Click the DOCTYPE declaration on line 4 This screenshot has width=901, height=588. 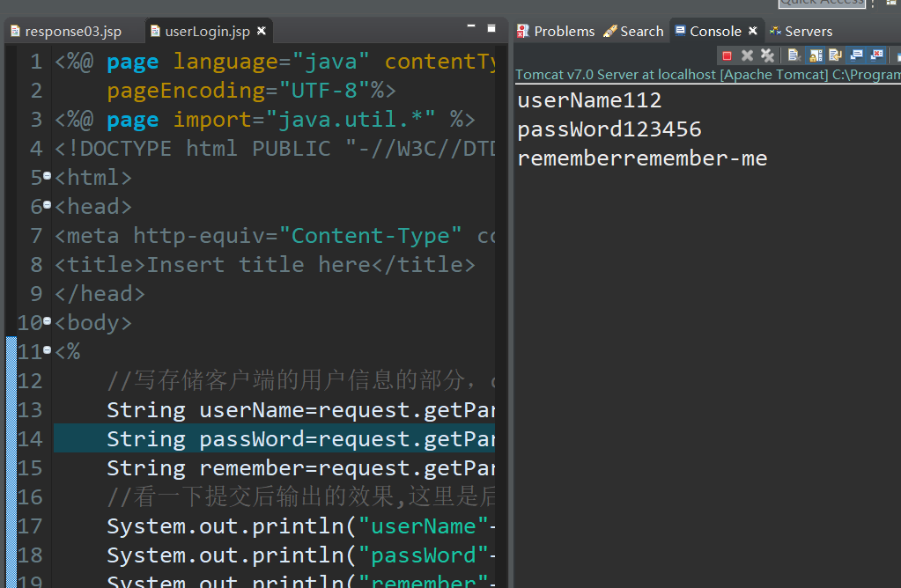click(x=274, y=149)
